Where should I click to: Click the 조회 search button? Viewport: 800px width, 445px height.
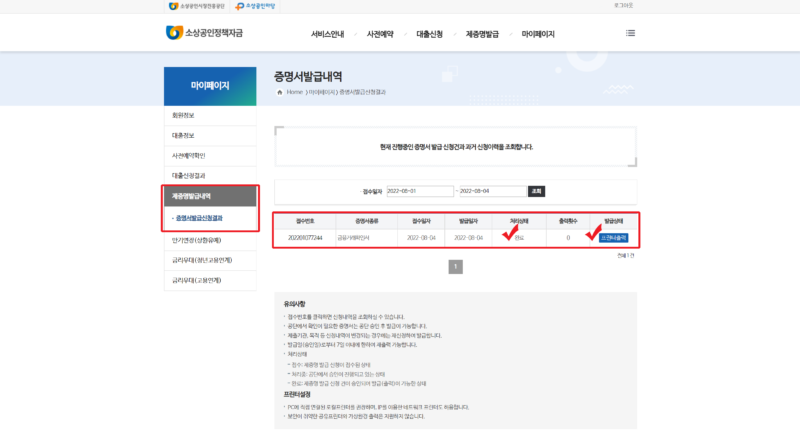point(536,191)
